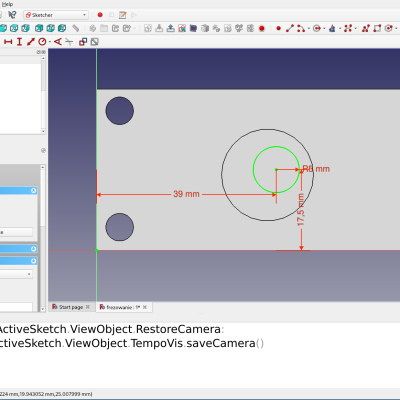
Task: Close the frezowanie document tab
Action: coord(145,307)
